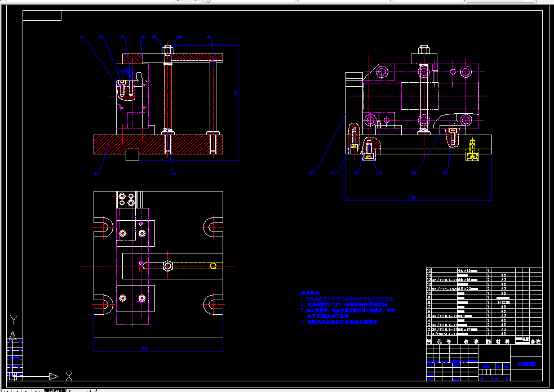This screenshot has width=554, height=392.
Task: Select the 178 height dimension text
Action: click(x=236, y=94)
